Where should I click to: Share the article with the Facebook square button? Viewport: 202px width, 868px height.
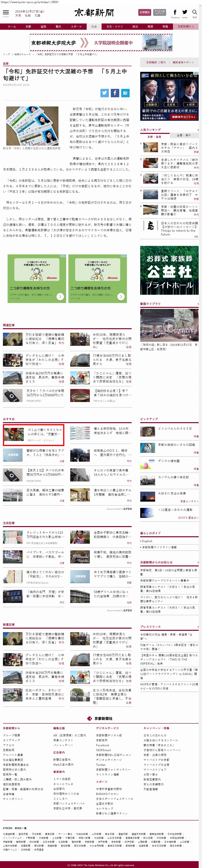pyautogui.click(x=115, y=93)
